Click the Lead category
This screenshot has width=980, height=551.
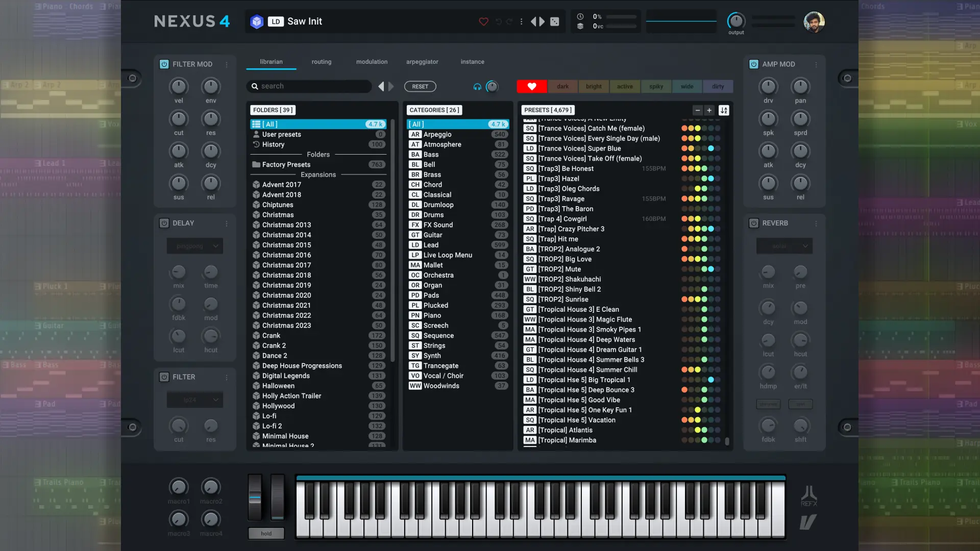(458, 245)
